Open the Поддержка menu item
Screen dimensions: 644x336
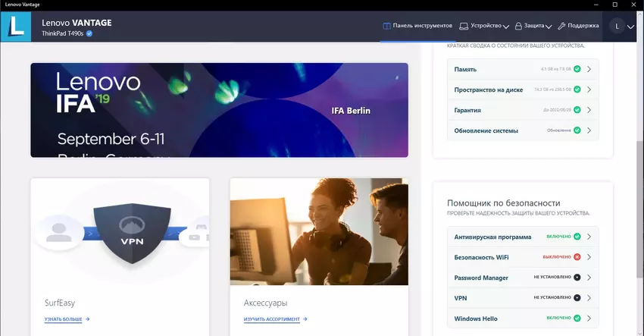pos(578,26)
